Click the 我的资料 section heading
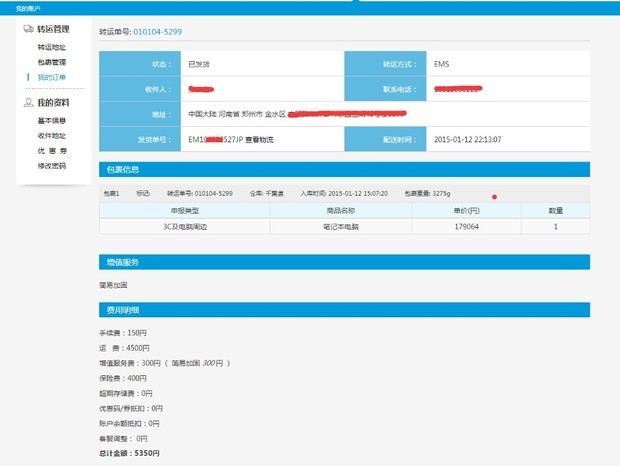Viewport: 620px width, 466px height. click(58, 103)
